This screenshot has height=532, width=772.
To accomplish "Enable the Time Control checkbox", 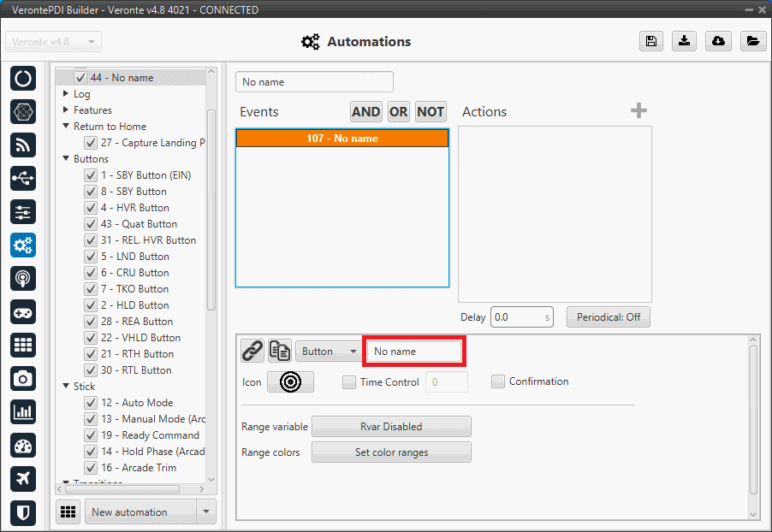I will (x=349, y=382).
